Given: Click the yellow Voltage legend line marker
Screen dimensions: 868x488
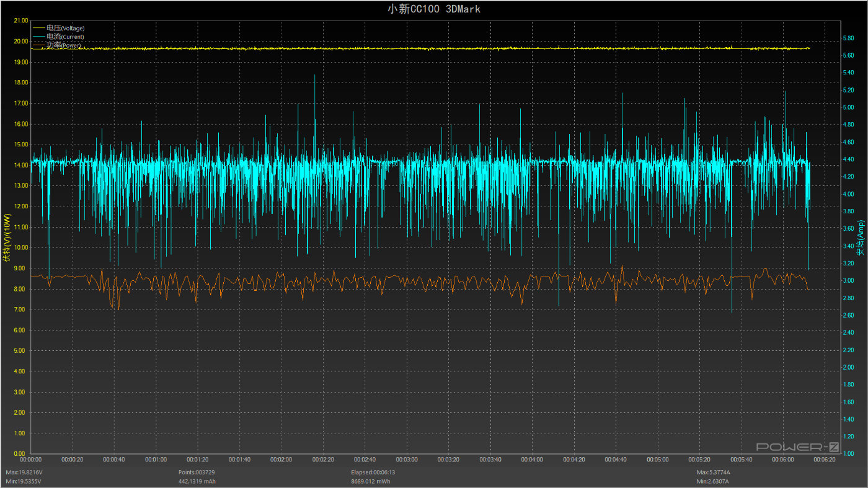Looking at the screenshot, I should [39, 28].
